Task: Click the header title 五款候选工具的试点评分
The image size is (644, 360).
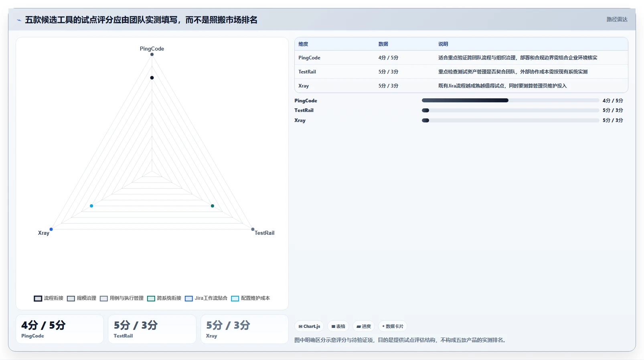Action: coord(141,20)
